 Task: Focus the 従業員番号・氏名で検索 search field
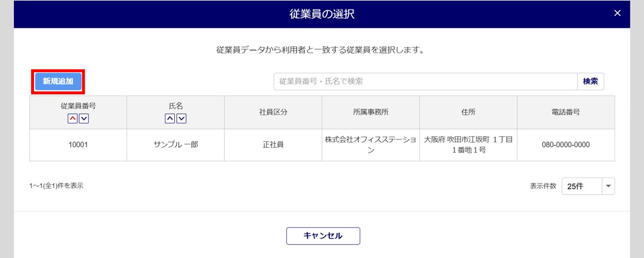click(x=425, y=82)
